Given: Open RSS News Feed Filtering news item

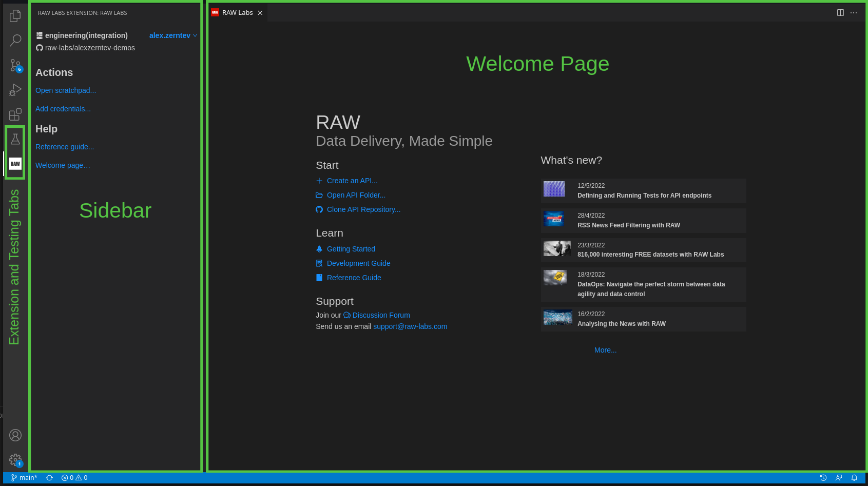Looking at the screenshot, I should click(x=644, y=221).
